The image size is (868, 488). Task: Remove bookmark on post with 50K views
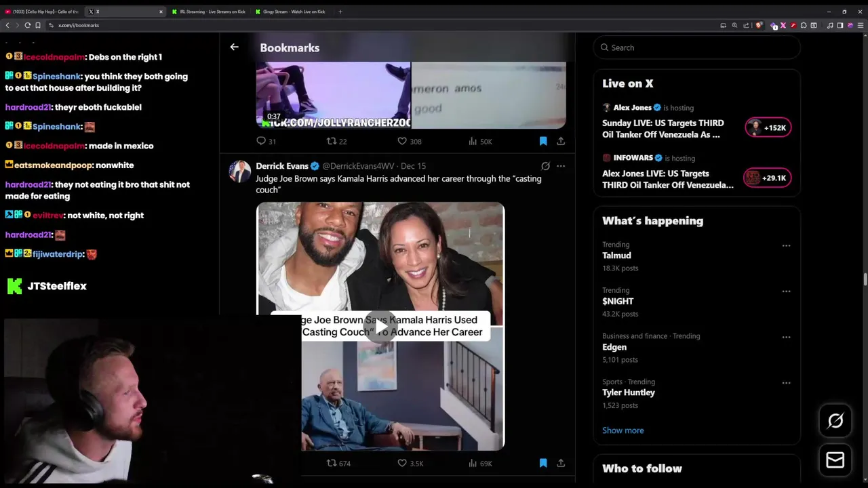(x=543, y=141)
